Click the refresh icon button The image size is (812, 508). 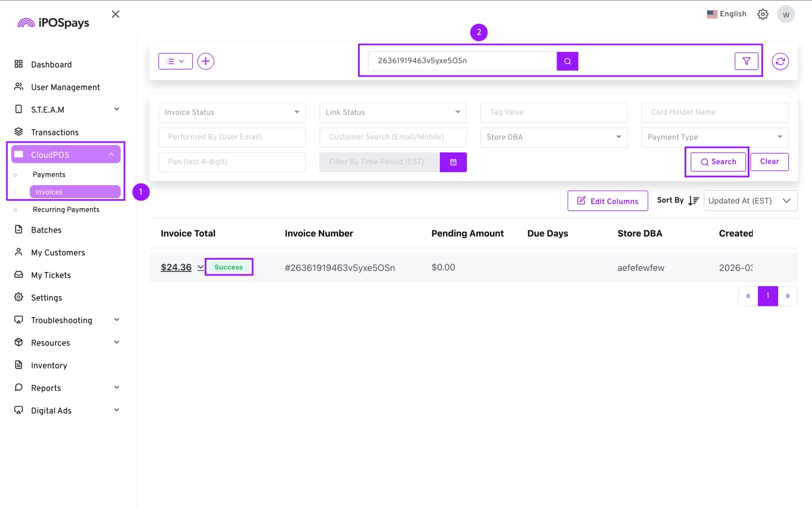780,61
